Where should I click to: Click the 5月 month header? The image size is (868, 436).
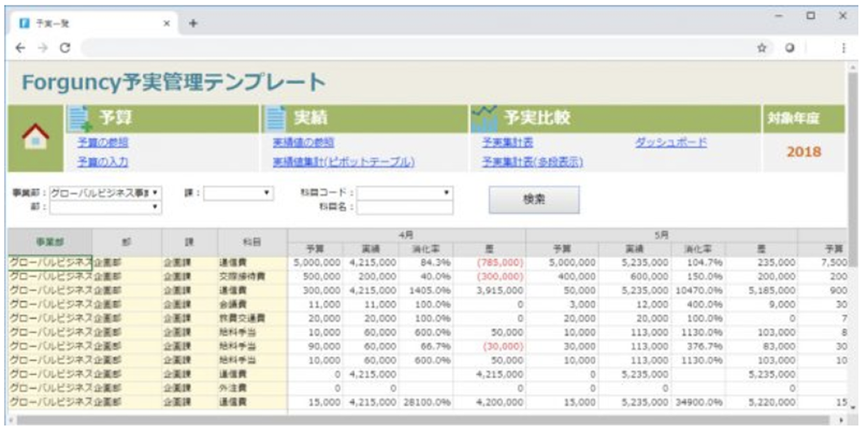click(662, 235)
